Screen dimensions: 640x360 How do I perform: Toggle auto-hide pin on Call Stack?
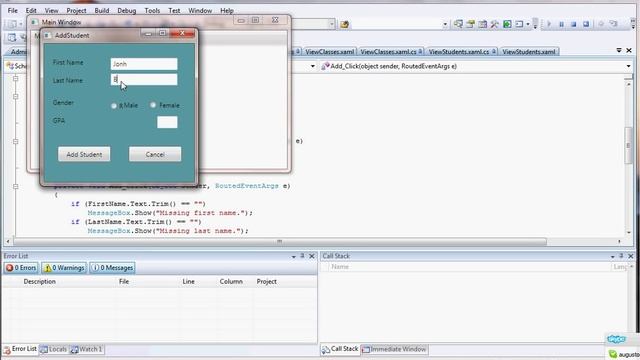pos(621,256)
